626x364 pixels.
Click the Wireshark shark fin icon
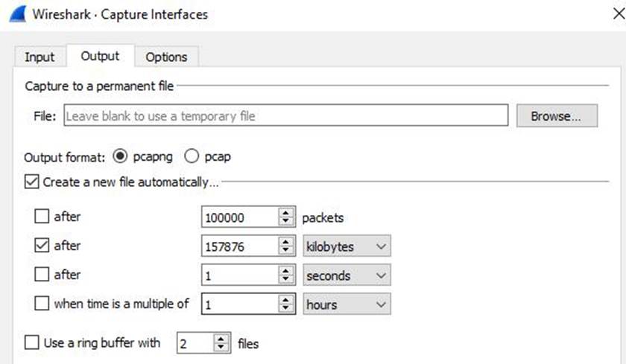15,14
